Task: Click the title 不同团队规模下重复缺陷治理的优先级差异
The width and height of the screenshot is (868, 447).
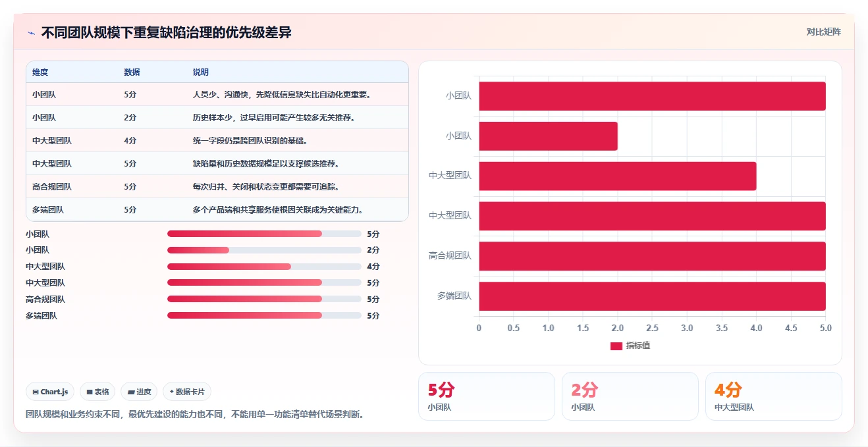Action: coord(166,33)
